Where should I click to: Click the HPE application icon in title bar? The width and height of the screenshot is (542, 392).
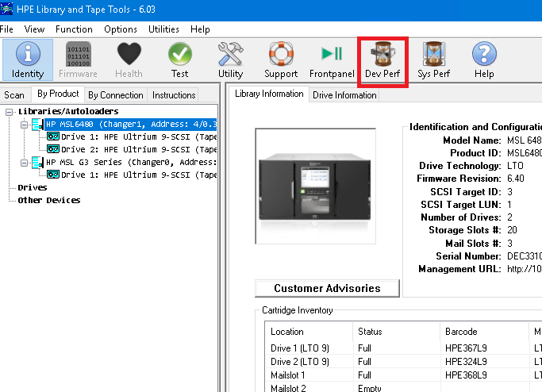pos(6,9)
